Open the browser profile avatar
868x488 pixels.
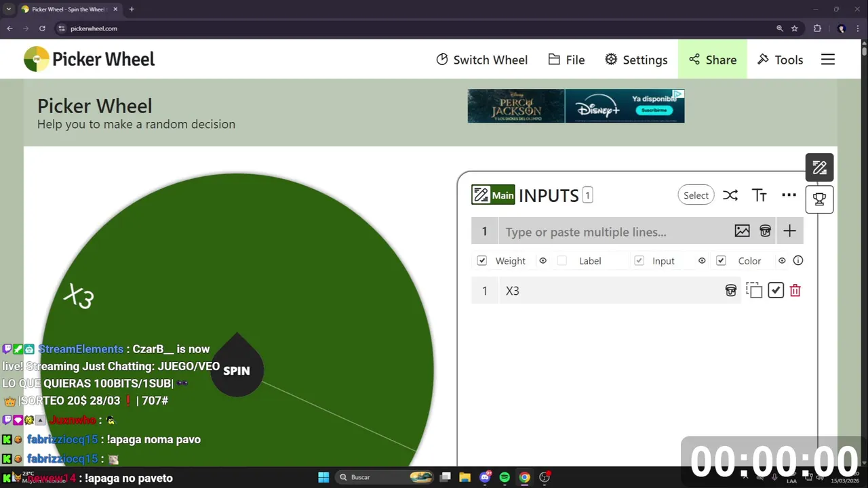pyautogui.click(x=842, y=28)
